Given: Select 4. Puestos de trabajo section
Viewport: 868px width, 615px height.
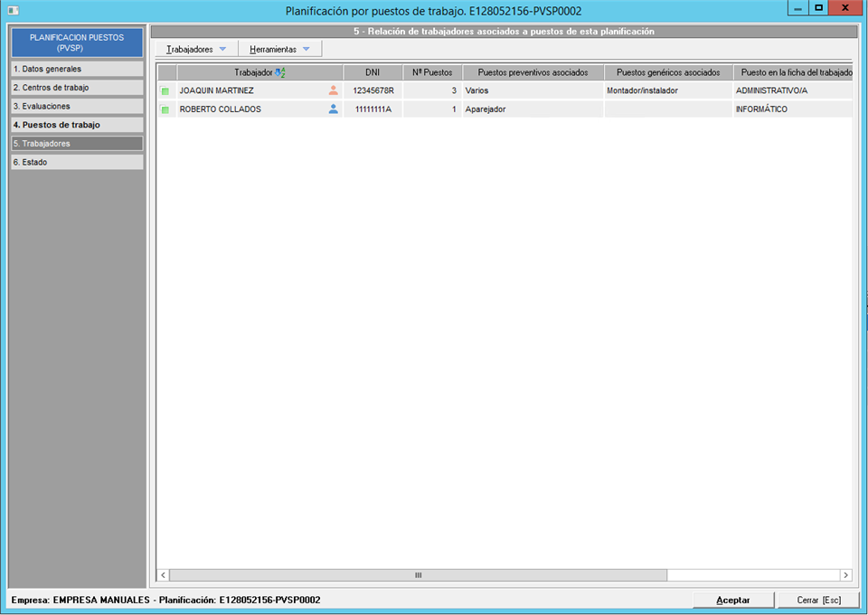Looking at the screenshot, I should click(x=76, y=125).
